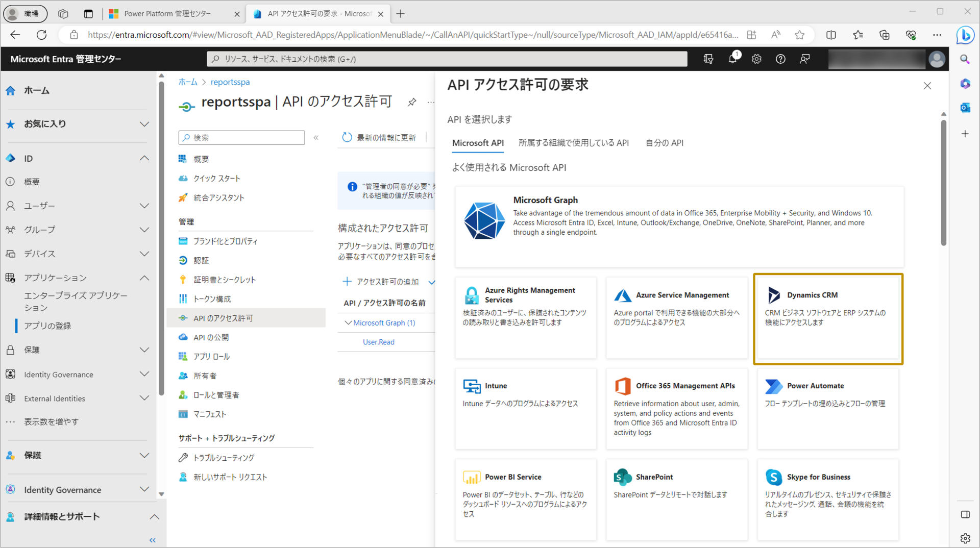Viewport: 980px width, 548px height.
Task: Expand the favorites section chevron
Action: (144, 124)
